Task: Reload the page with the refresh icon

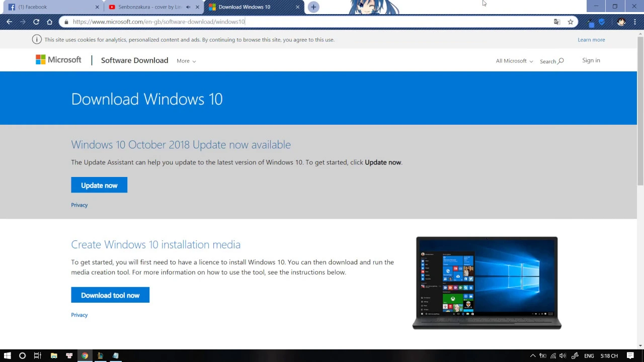Action: (x=36, y=22)
